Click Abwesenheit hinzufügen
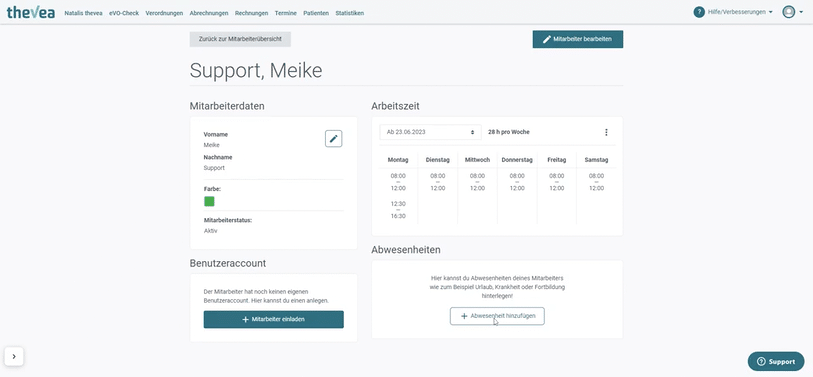 [x=497, y=316]
